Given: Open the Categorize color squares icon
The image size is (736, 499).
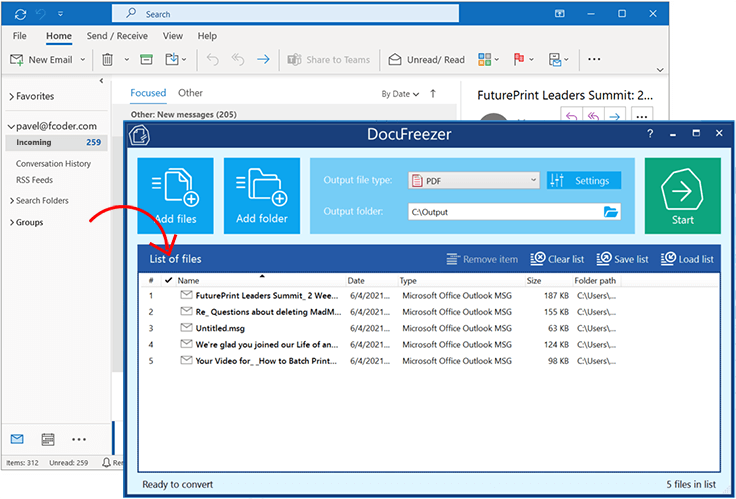Looking at the screenshot, I should (x=484, y=60).
